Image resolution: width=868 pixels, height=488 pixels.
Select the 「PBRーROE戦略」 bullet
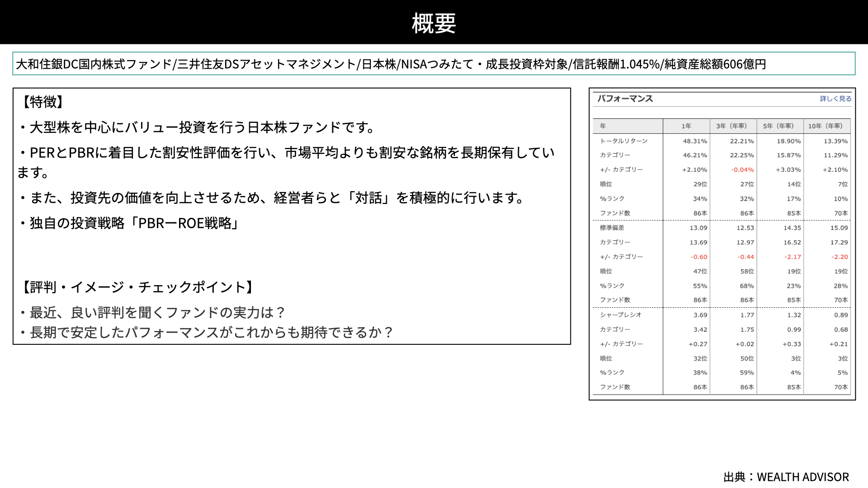[x=129, y=223]
